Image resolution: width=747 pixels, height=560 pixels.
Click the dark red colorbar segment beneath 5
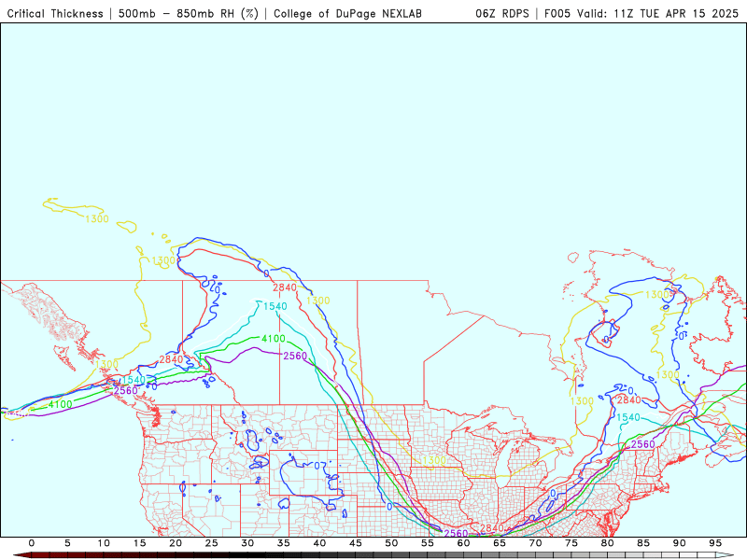67,555
